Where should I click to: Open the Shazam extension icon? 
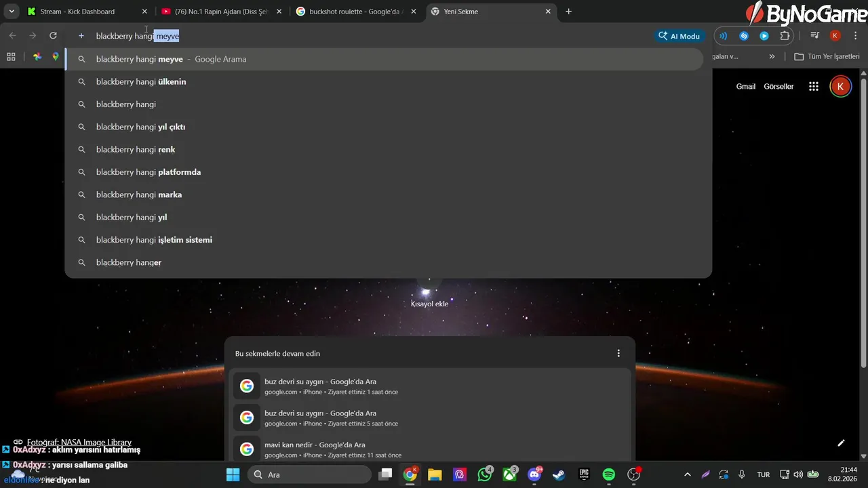click(744, 36)
